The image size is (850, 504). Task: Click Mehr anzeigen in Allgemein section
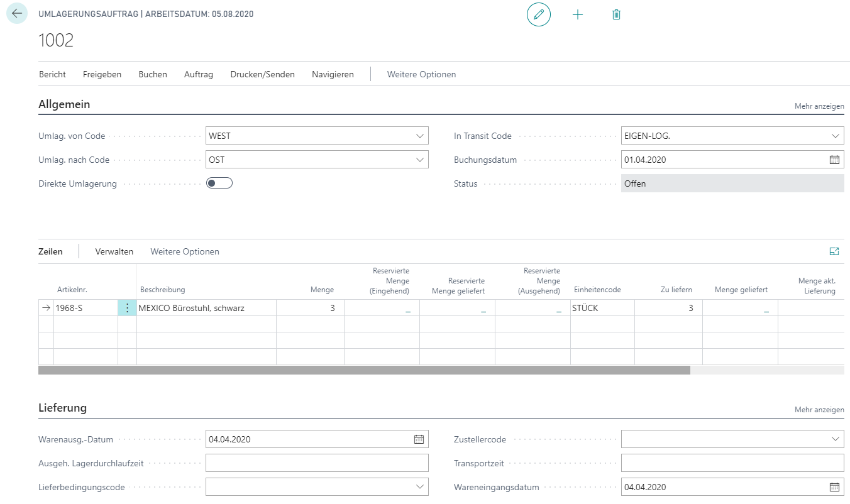819,106
